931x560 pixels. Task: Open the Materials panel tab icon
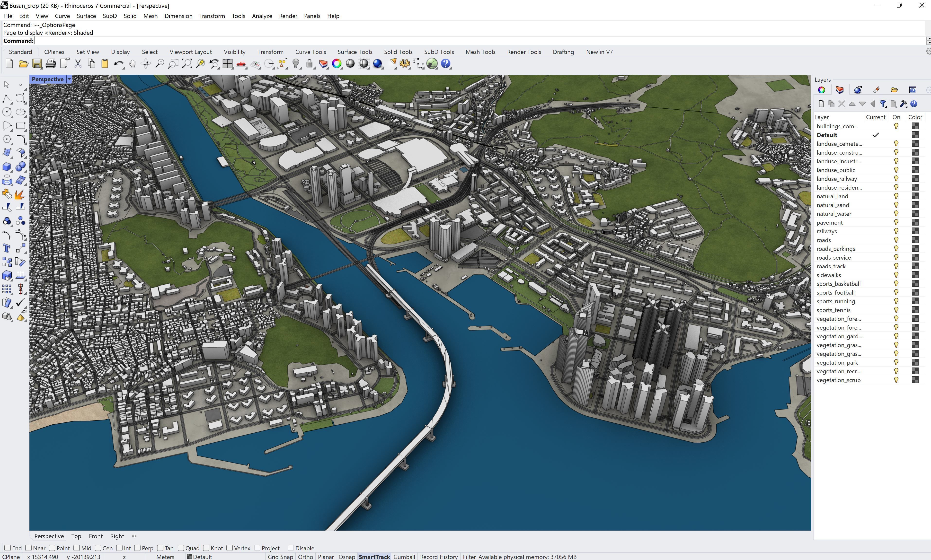858,90
